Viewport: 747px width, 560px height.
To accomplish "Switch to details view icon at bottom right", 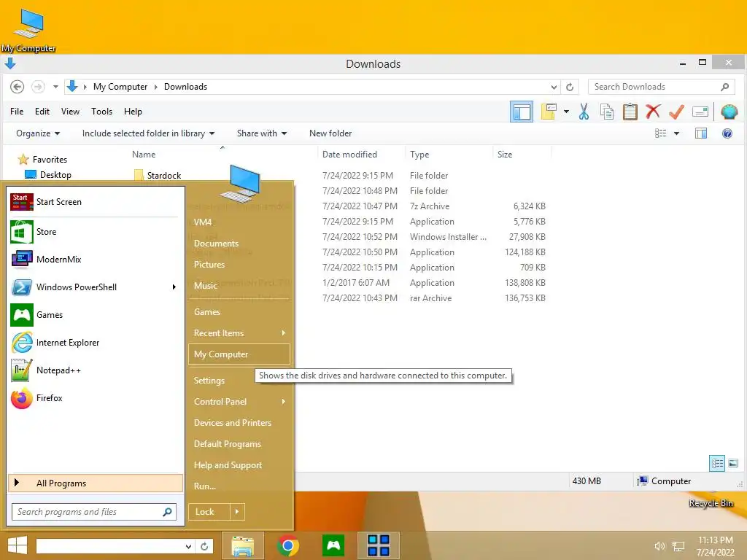I will [717, 463].
